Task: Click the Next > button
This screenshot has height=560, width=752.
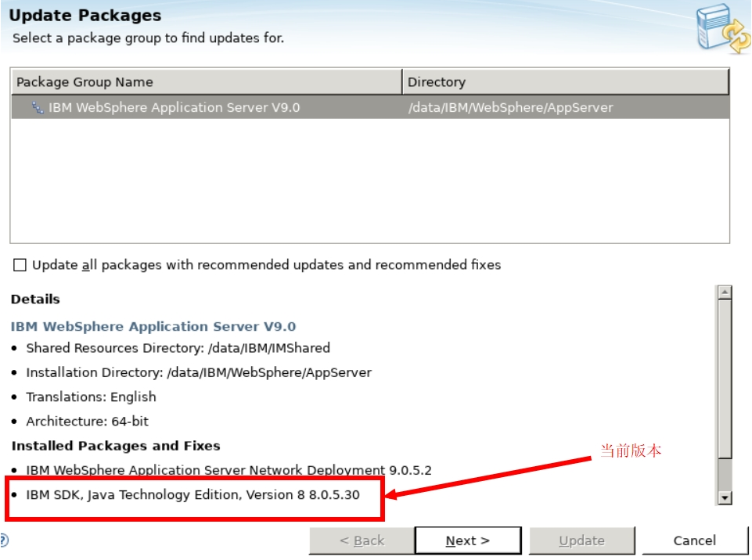Action: pyautogui.click(x=468, y=540)
